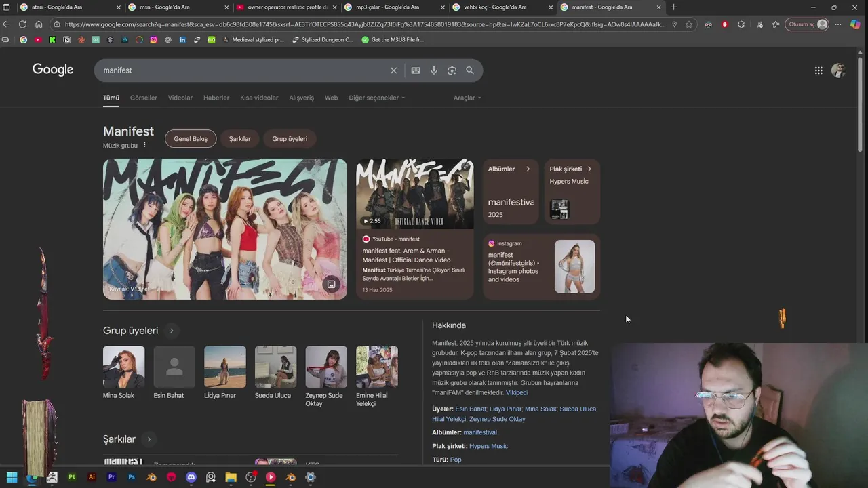This screenshot has width=868, height=488.
Task: Click the address bar URL
Action: pos(365,24)
